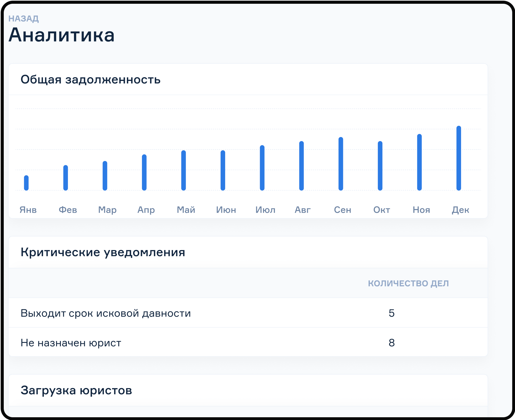Click the Авг month label
Viewport: 515px width, 420px height.
point(303,210)
